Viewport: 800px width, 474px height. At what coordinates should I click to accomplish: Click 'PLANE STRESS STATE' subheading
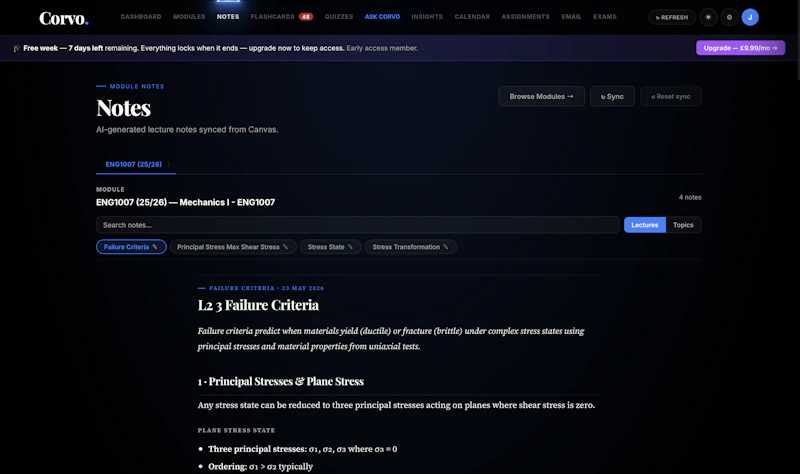point(236,430)
